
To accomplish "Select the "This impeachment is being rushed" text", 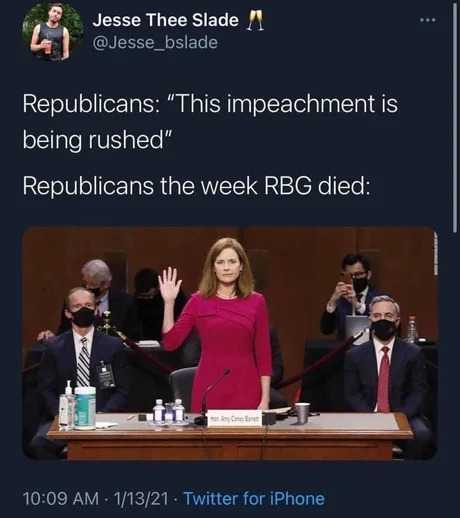I will tap(210, 121).
